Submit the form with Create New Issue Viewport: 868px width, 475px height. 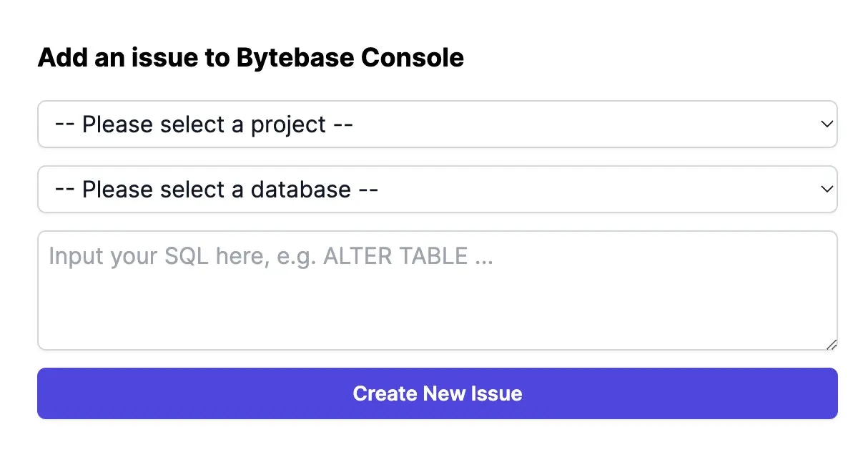[x=437, y=393]
